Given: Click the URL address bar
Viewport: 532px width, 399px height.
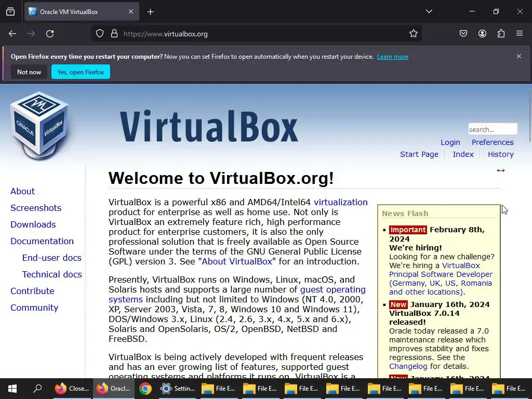Looking at the screenshot, I should (257, 34).
